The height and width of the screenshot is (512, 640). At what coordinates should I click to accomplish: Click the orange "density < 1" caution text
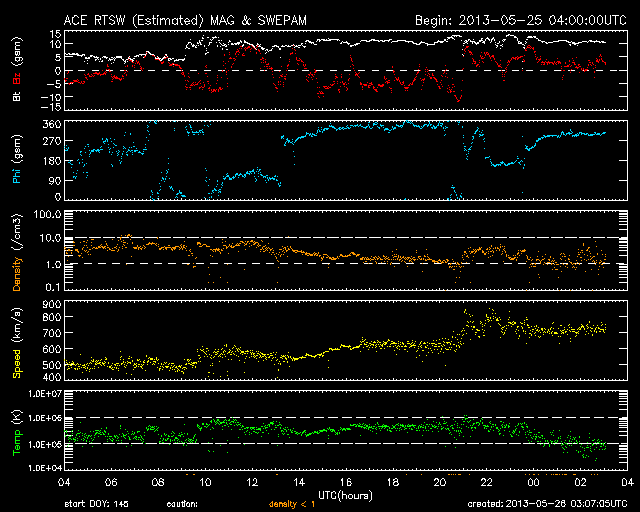(292, 504)
